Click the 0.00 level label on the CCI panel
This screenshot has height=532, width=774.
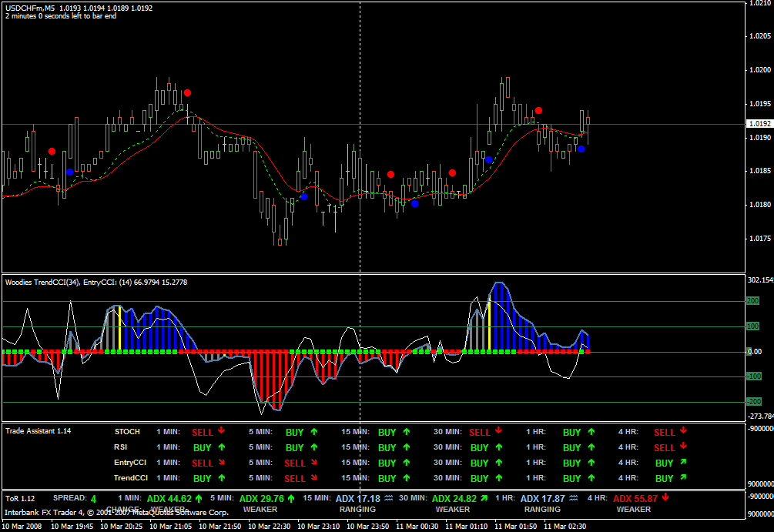[x=754, y=352]
